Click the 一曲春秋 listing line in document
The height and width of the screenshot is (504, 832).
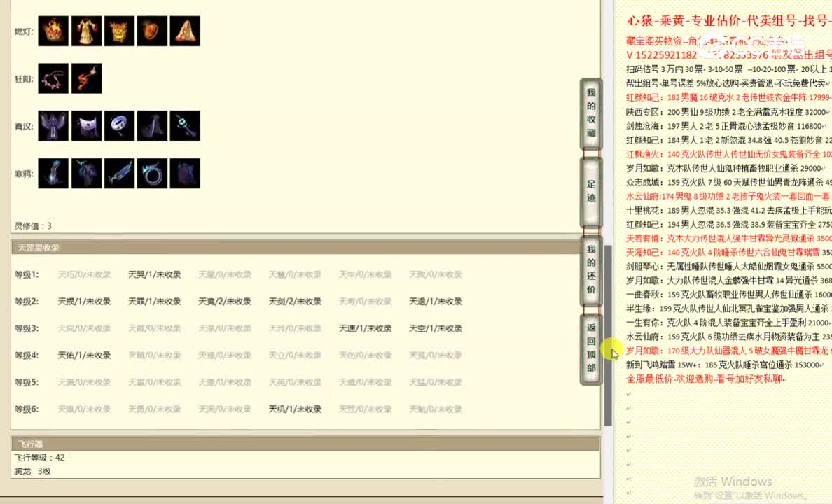729,295
